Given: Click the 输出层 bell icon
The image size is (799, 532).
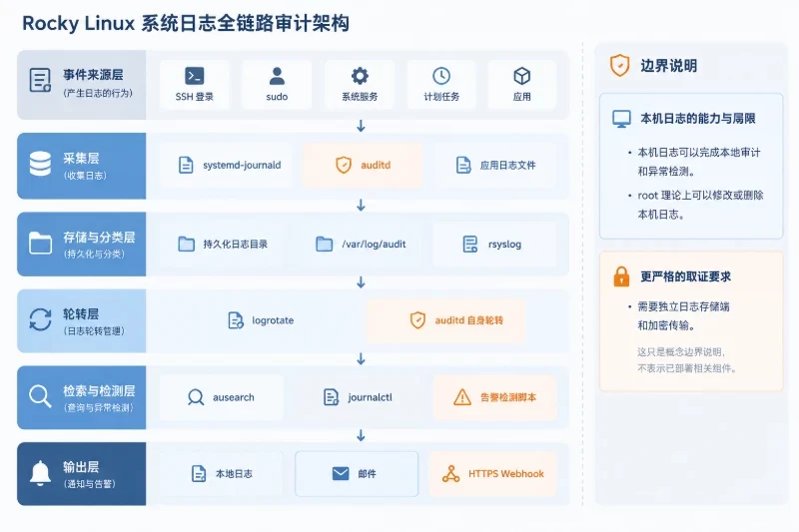Looking at the screenshot, I should click(x=40, y=473).
